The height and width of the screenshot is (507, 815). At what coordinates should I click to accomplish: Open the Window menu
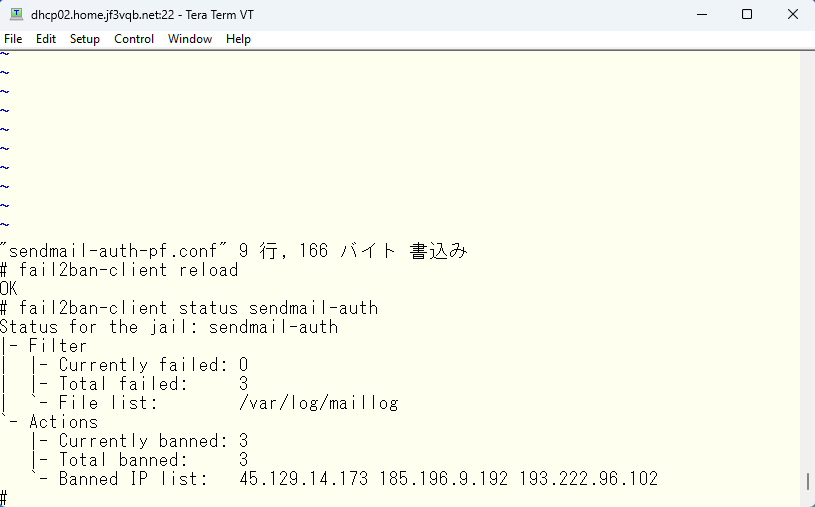coord(190,39)
